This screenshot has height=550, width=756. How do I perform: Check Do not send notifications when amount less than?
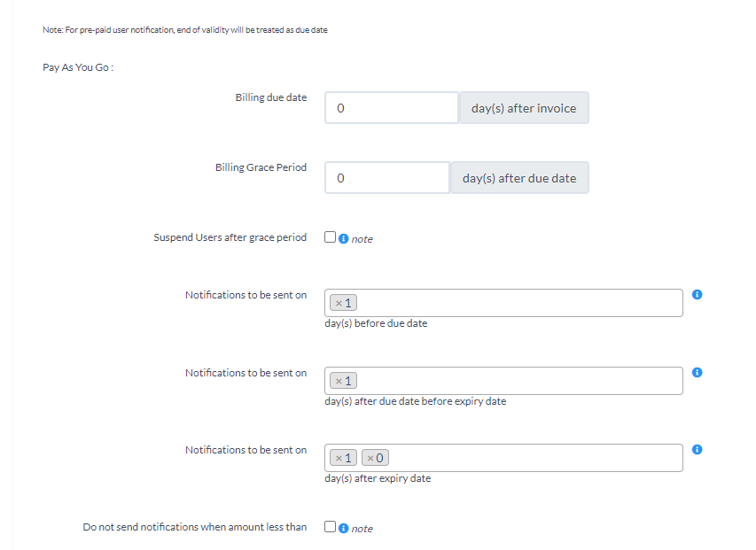(330, 526)
